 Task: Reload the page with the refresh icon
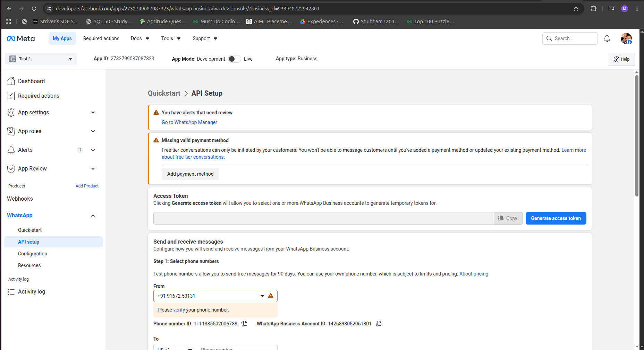34,9
